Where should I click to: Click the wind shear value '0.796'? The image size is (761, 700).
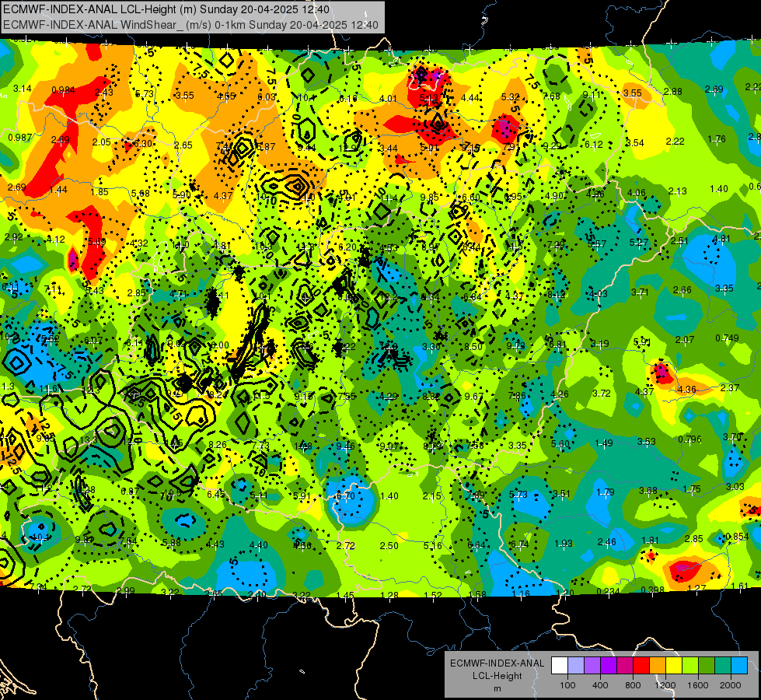[x=689, y=439]
